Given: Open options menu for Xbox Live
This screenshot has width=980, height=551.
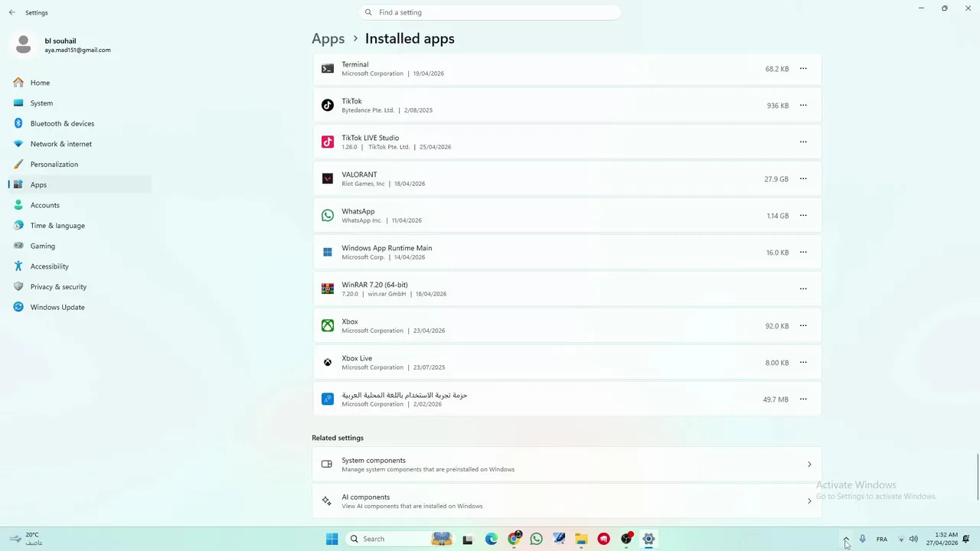Looking at the screenshot, I should tap(803, 363).
